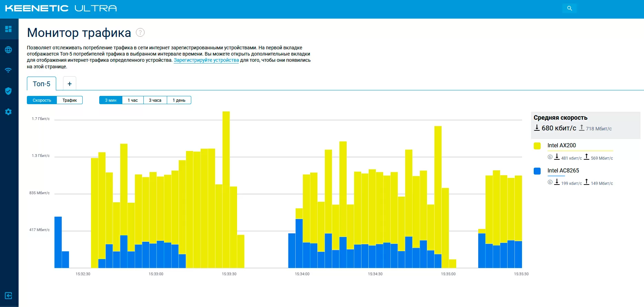Open the settings gear icon in sidebar
Screen dimensions: 644x307
9,112
